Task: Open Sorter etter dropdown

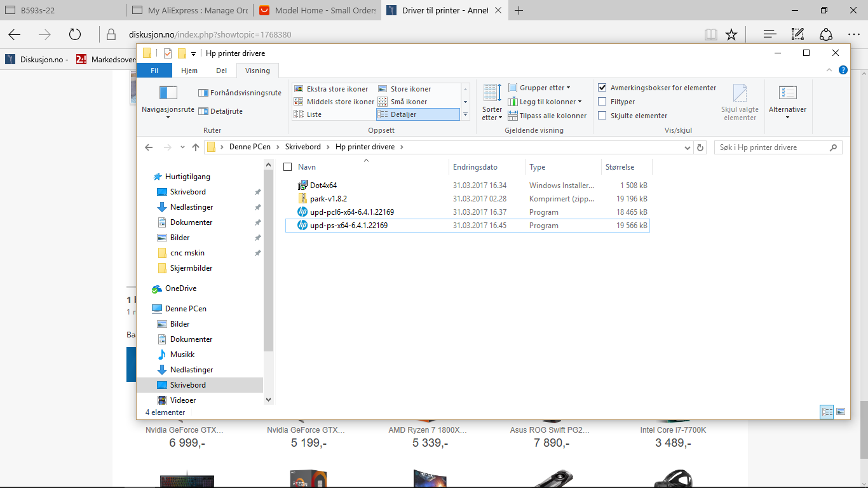Action: (492, 102)
